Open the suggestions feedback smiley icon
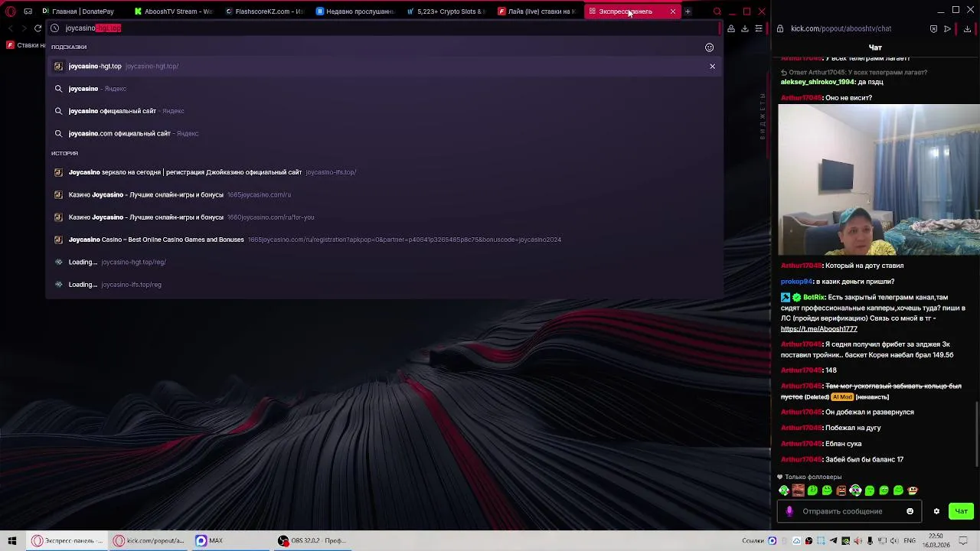Image resolution: width=980 pixels, height=551 pixels. (x=709, y=47)
